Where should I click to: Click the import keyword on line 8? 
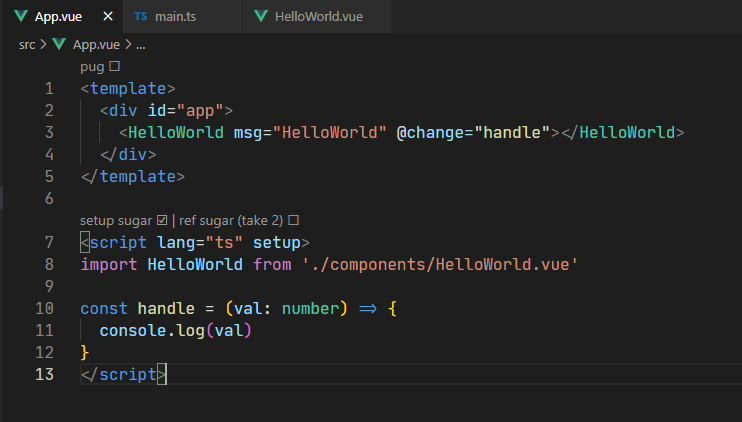tap(109, 264)
